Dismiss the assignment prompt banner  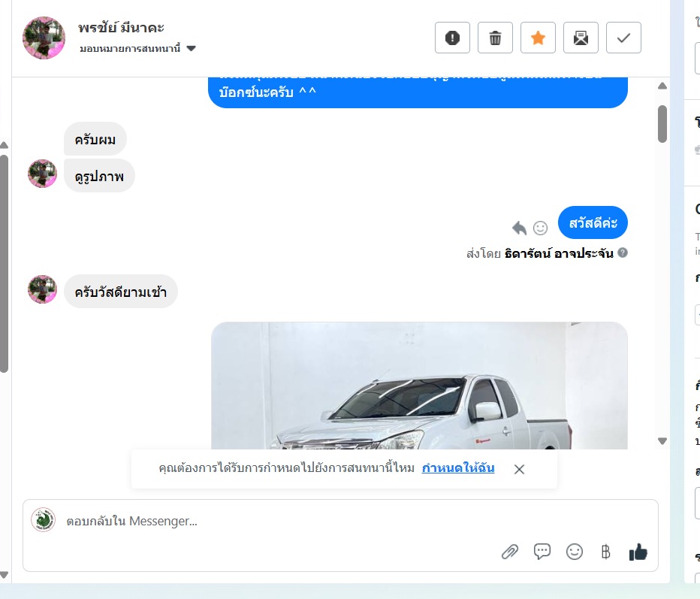point(519,469)
